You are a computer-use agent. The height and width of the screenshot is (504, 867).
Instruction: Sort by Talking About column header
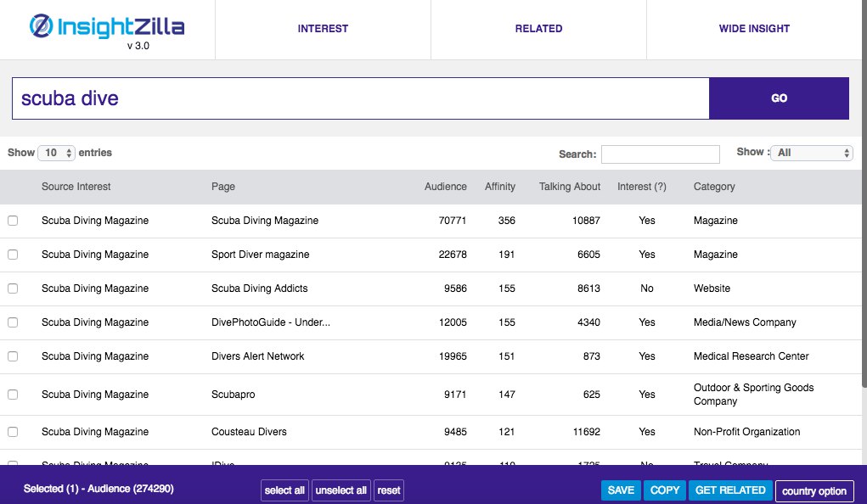point(570,187)
